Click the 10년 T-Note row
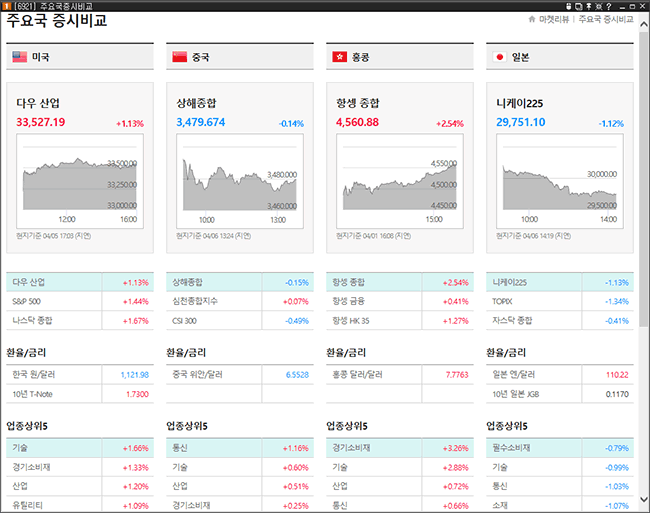The width and height of the screenshot is (650, 513). (80, 394)
